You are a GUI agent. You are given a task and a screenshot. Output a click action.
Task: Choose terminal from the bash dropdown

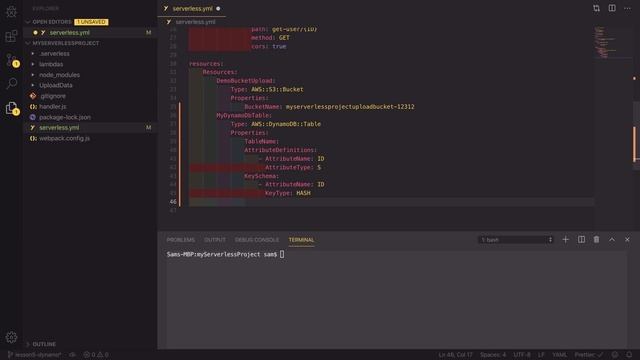pyautogui.click(x=516, y=240)
